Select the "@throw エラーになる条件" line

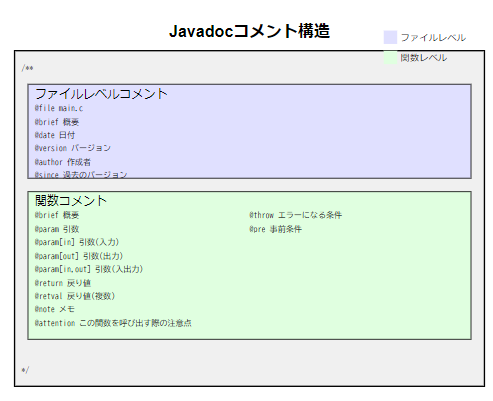[x=295, y=215]
